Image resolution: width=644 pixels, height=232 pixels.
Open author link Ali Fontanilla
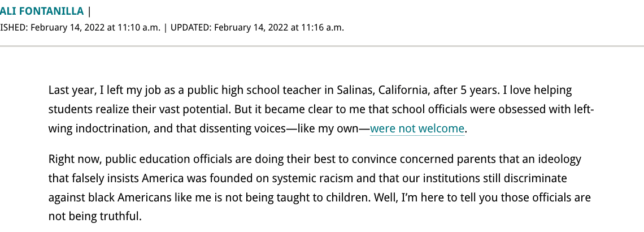[42, 11]
